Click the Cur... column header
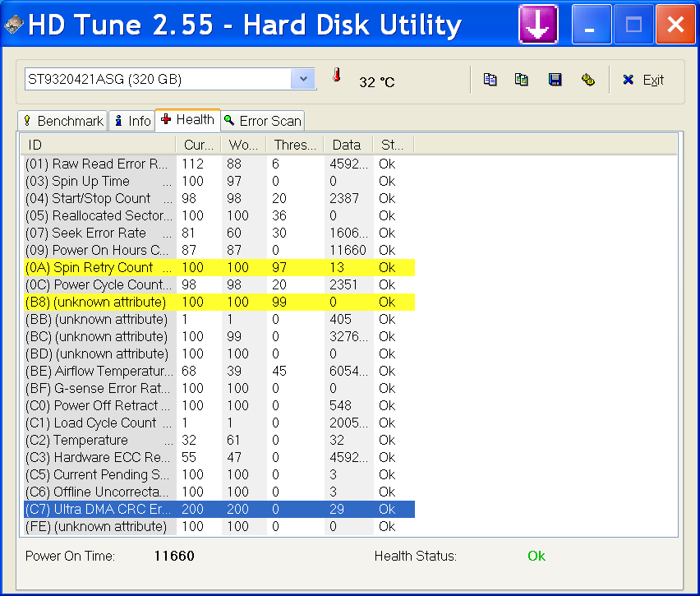Image resolution: width=700 pixels, height=596 pixels. tap(199, 145)
